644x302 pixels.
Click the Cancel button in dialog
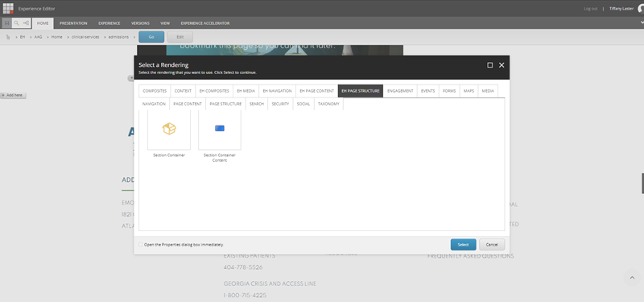[x=492, y=245]
